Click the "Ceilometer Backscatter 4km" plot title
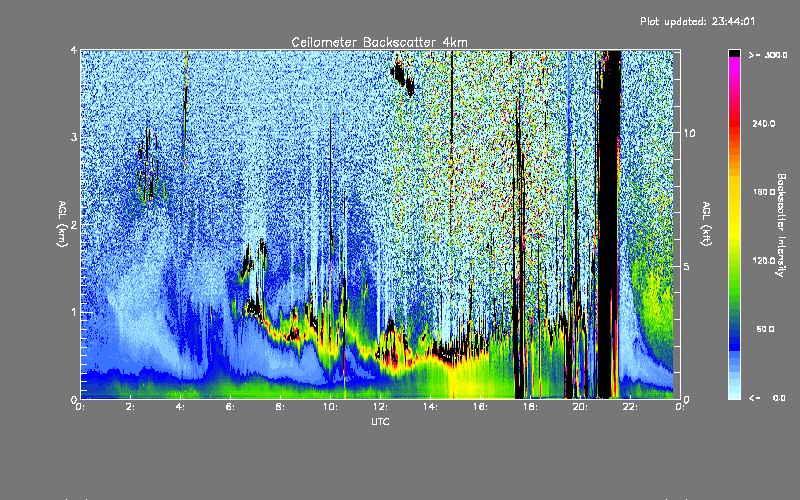800x500 pixels. (x=379, y=42)
